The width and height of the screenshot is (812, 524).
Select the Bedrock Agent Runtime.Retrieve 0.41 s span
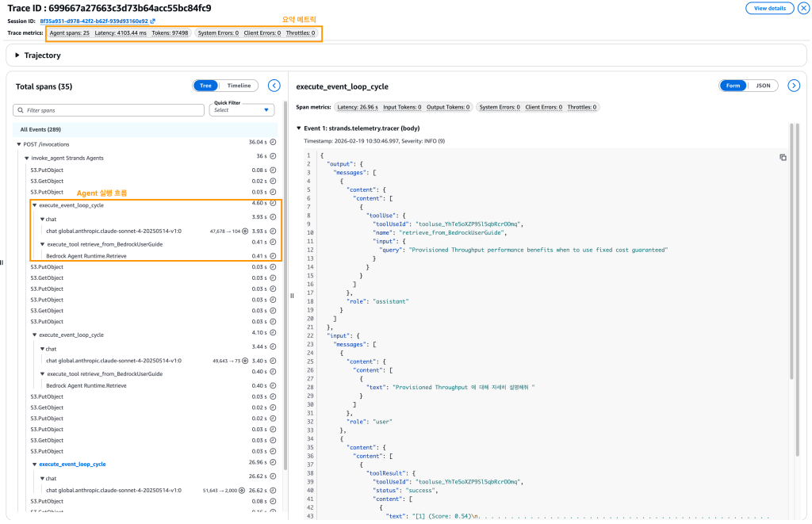(x=86, y=256)
